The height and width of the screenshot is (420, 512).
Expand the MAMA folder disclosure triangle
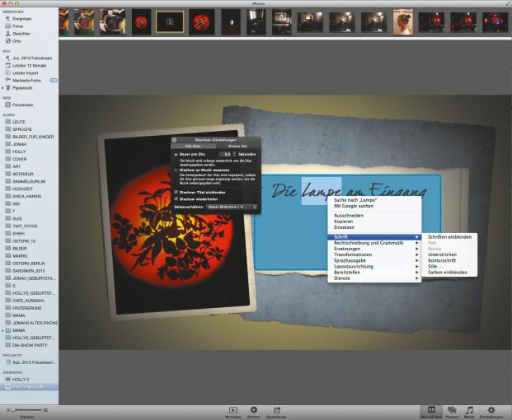pyautogui.click(x=2, y=330)
